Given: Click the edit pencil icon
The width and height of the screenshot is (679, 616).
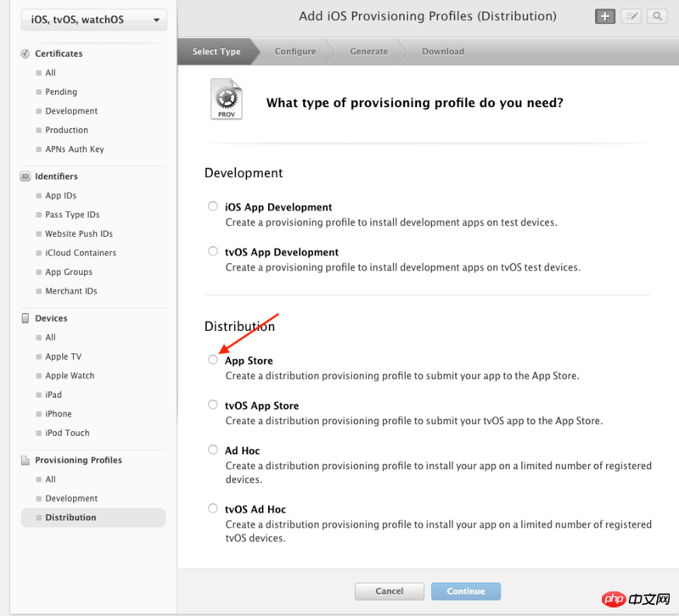Looking at the screenshot, I should point(631,16).
